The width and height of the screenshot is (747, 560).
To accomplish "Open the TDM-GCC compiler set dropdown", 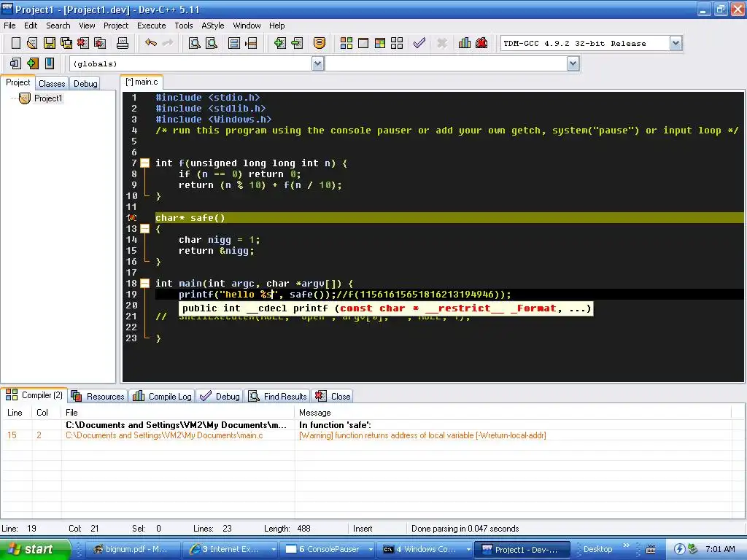I will coord(676,43).
